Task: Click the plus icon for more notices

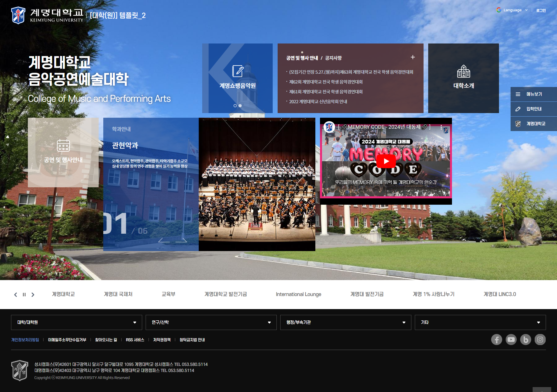Action: [413, 57]
